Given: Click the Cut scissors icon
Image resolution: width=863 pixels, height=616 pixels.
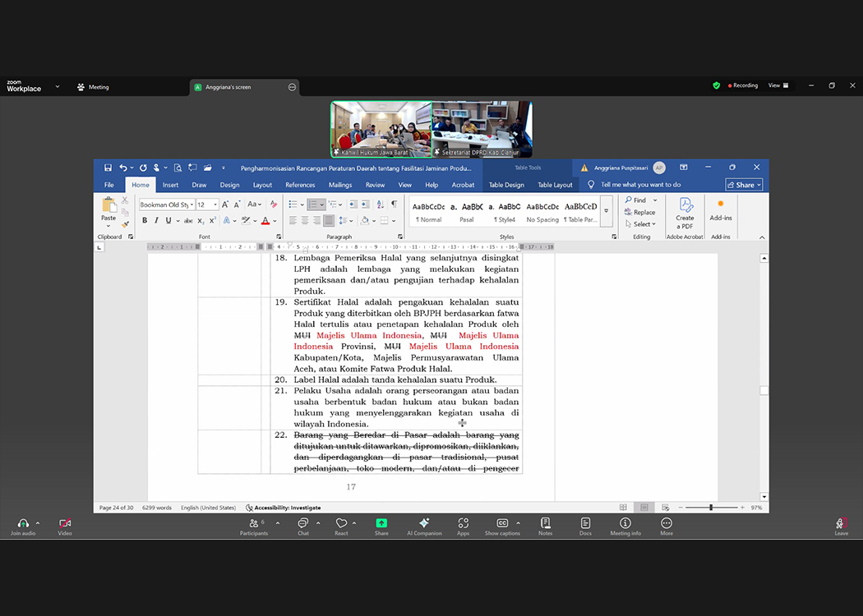Looking at the screenshot, I should (x=125, y=200).
